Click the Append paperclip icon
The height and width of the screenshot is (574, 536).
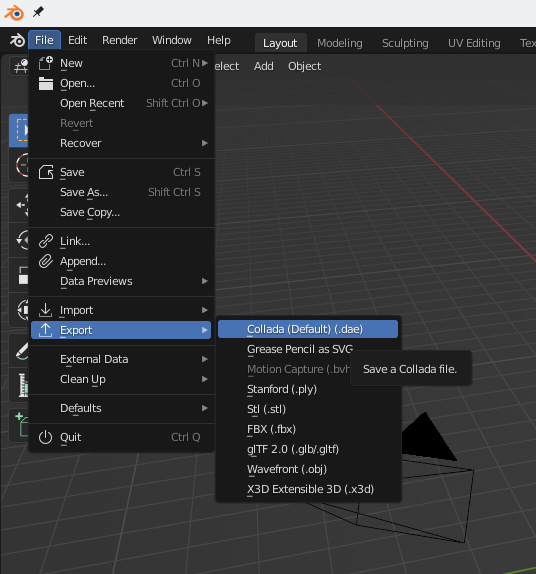click(46, 261)
